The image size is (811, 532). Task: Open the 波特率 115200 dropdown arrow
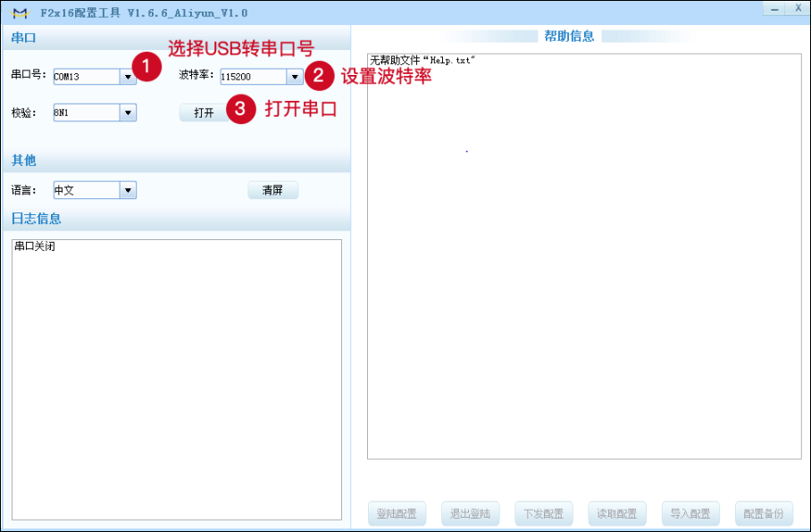click(x=295, y=77)
